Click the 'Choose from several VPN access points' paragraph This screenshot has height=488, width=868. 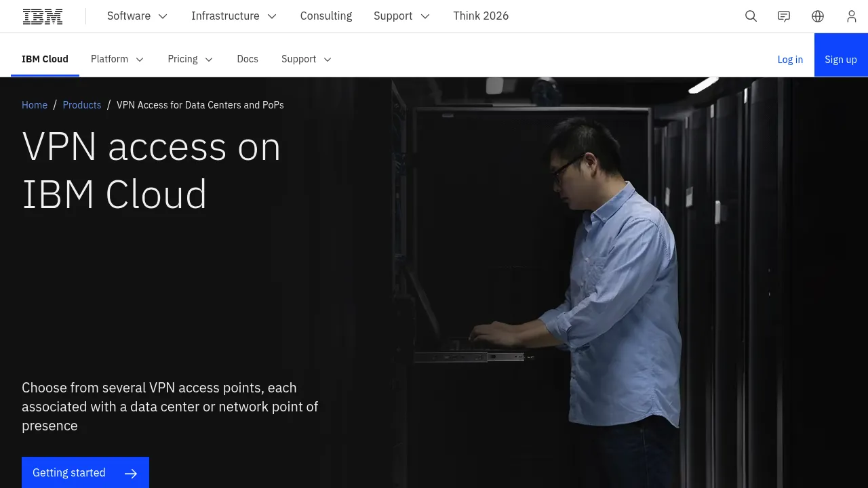(170, 407)
